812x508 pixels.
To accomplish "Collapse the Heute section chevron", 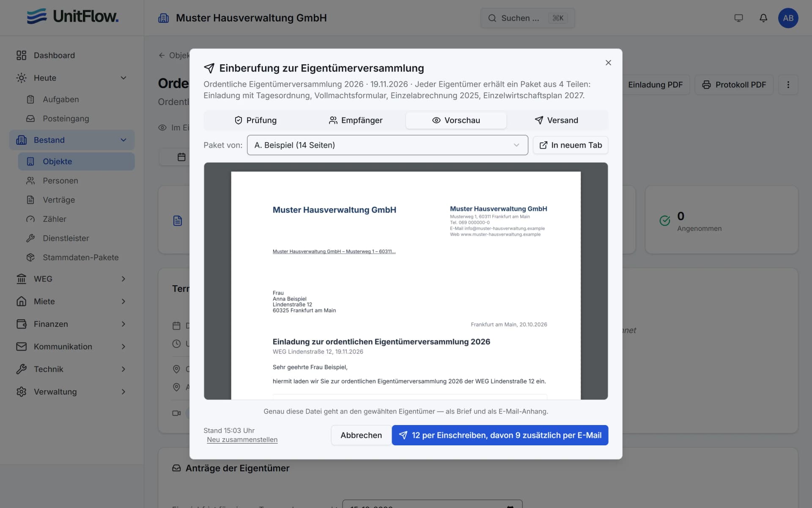I will tap(123, 78).
